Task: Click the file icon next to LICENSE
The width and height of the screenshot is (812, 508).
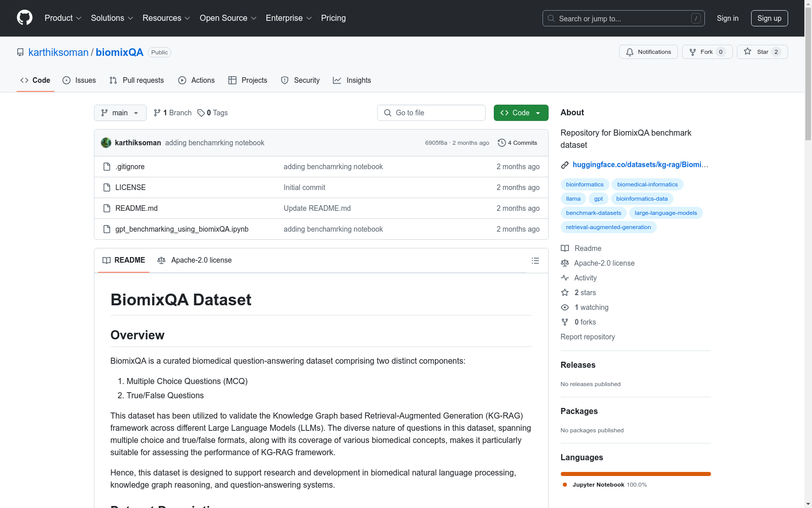Action: coord(107,187)
